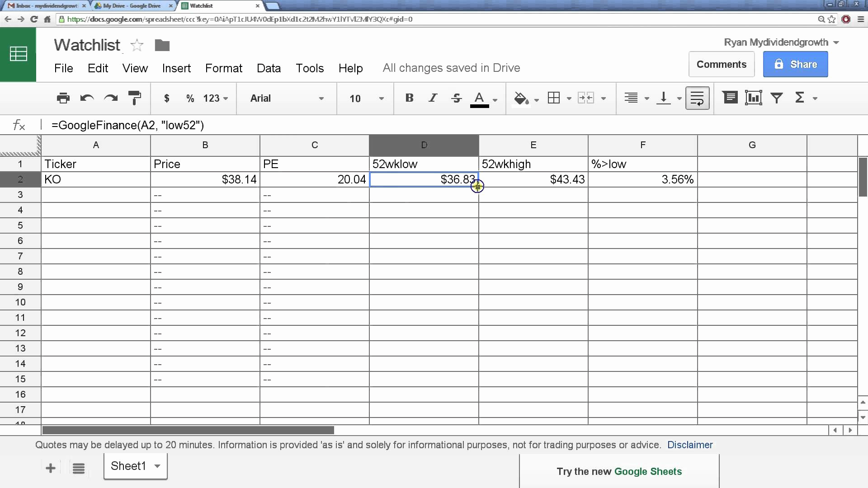Open the Disclaimer link
This screenshot has width=868, height=488.
(689, 445)
